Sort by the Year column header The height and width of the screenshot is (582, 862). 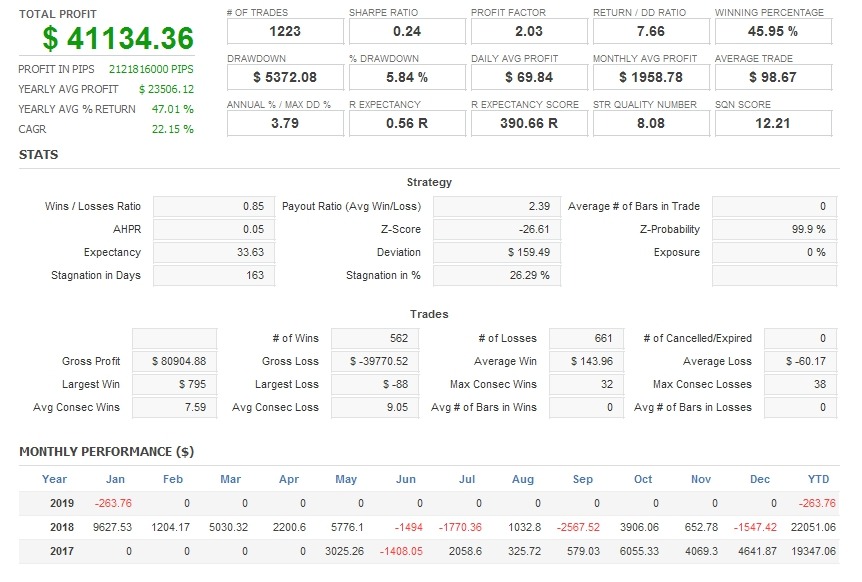(x=55, y=479)
